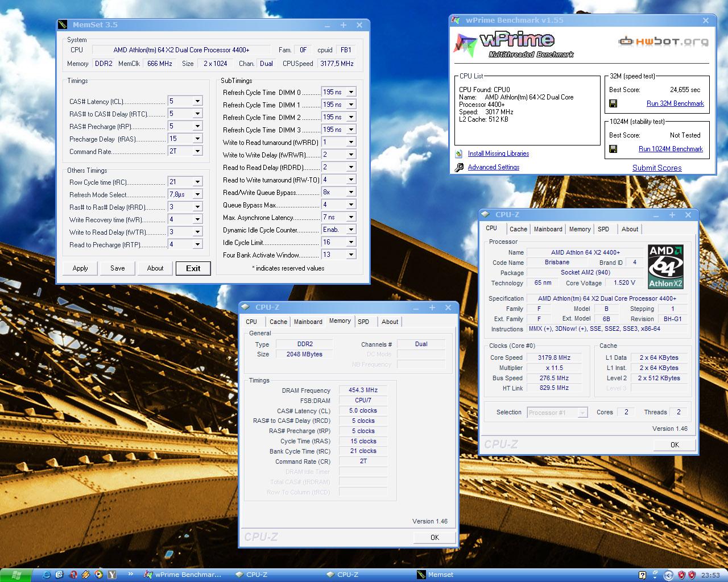The height and width of the screenshot is (582, 728).
Task: Open the Idle Cycle Limit dropdown
Action: pos(351,242)
